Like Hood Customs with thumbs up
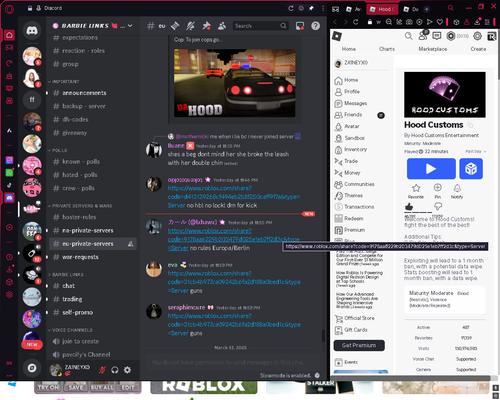This screenshot has height=400, width=500. click(x=409, y=207)
